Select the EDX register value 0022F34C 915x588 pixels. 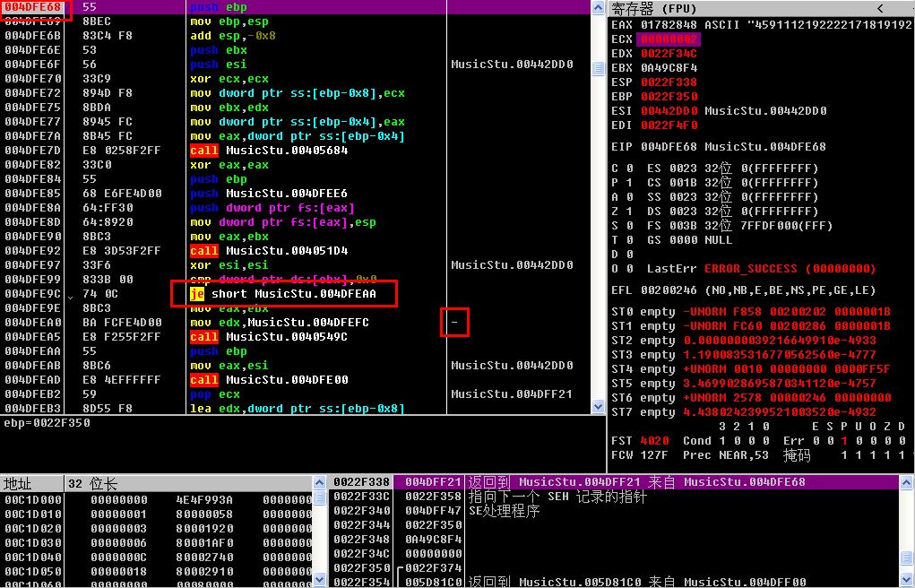(x=669, y=54)
